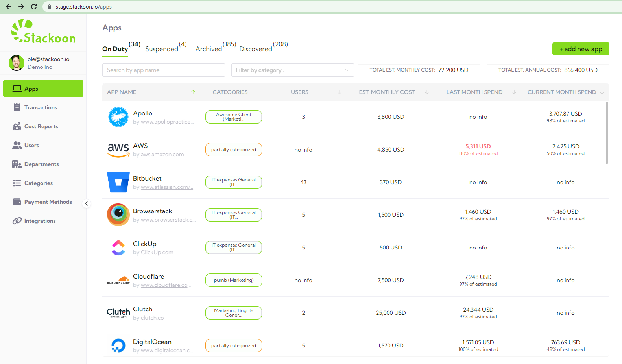
Task: Click the Browserstack app name
Action: click(152, 211)
